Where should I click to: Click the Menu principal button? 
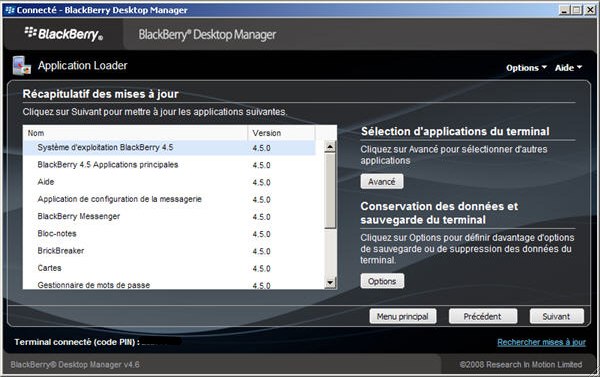click(x=403, y=317)
